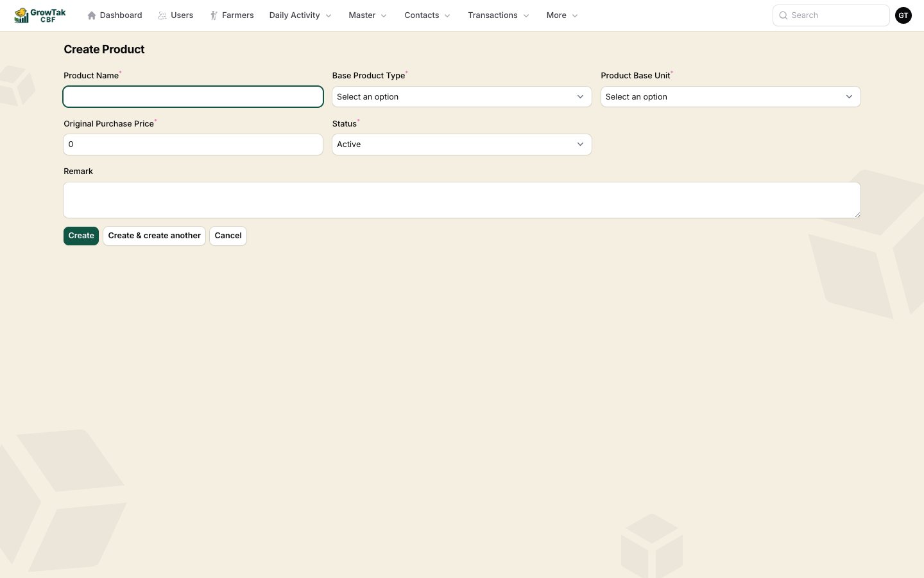Go to the Farmers page
924x578 pixels.
232,15
